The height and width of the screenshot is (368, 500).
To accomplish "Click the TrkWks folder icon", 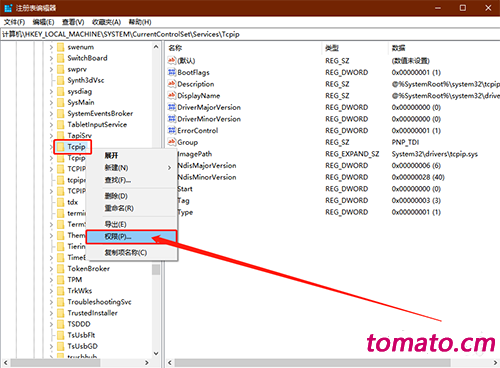I will [x=60, y=291].
